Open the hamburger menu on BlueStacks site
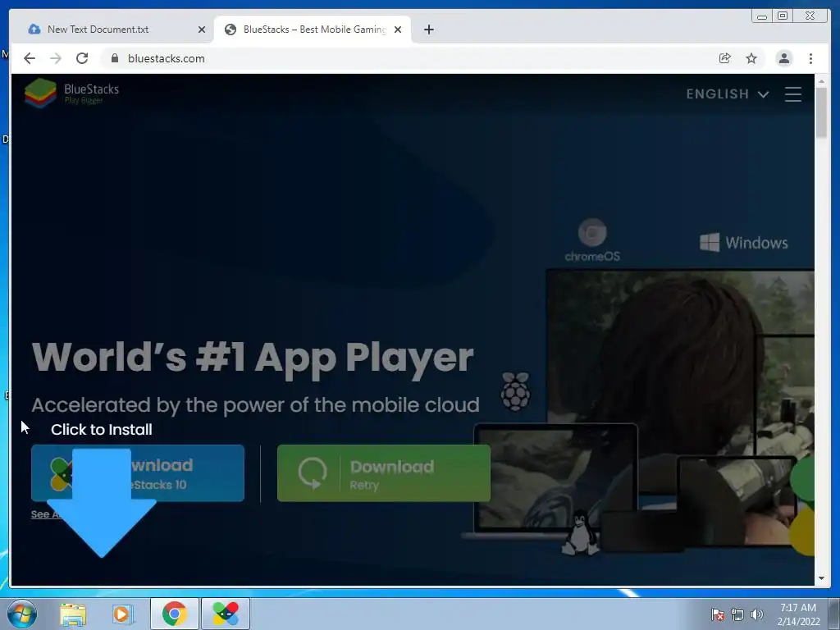 tap(793, 94)
